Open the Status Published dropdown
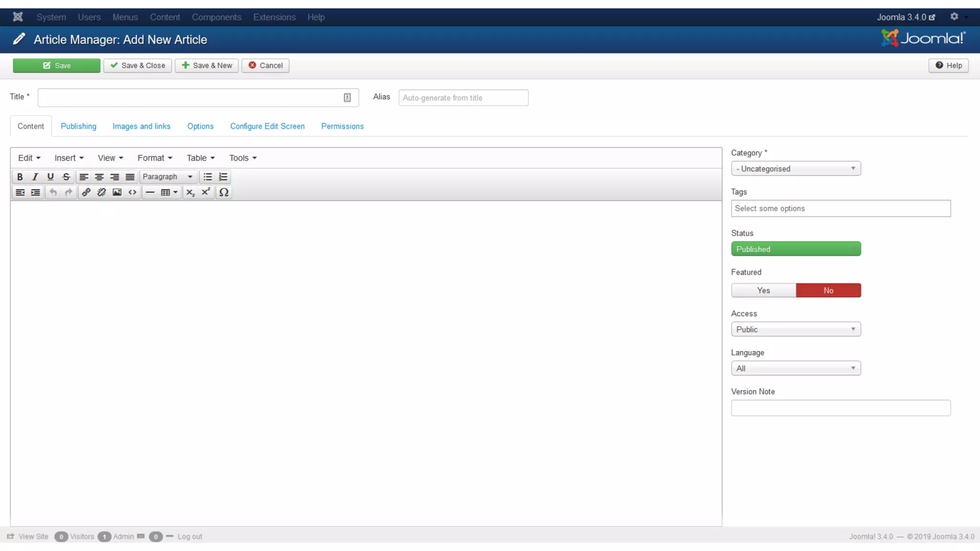Image resolution: width=980 pixels, height=551 pixels. coord(795,249)
